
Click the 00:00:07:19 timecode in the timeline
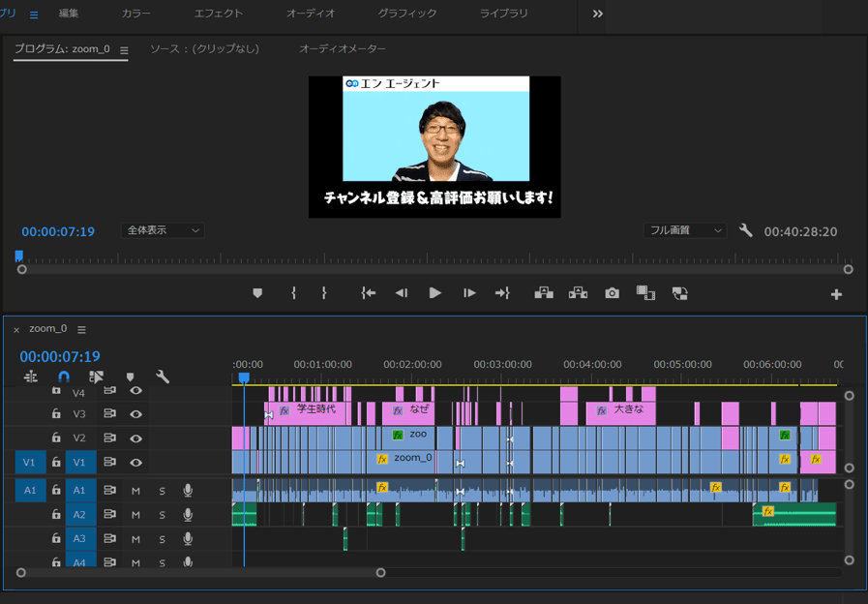click(x=60, y=356)
